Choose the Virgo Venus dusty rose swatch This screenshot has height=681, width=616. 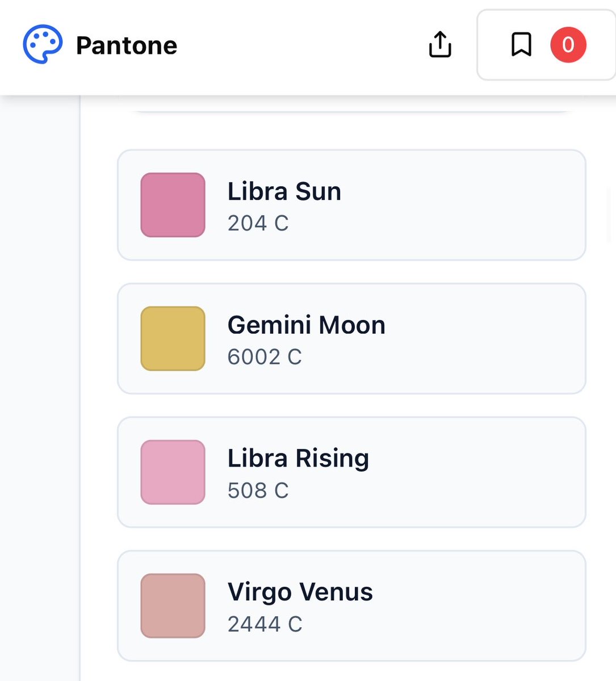click(173, 606)
